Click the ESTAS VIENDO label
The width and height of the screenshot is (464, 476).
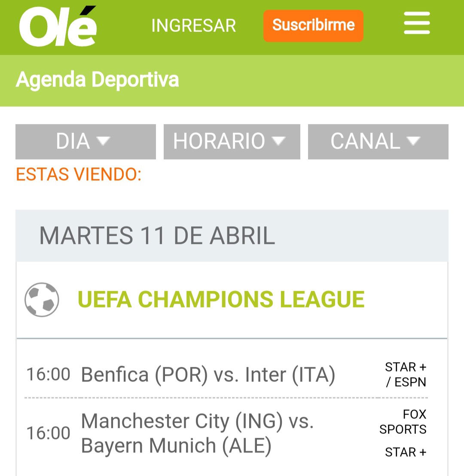pos(79,174)
